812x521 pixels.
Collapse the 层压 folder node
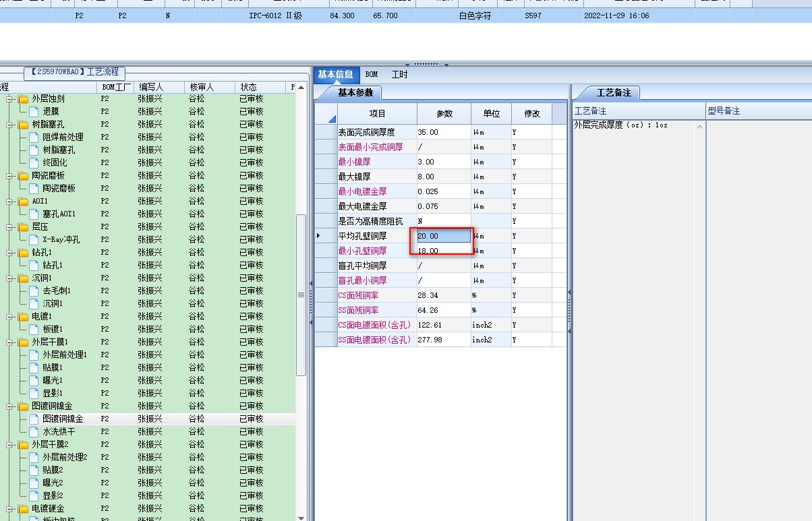10,227
